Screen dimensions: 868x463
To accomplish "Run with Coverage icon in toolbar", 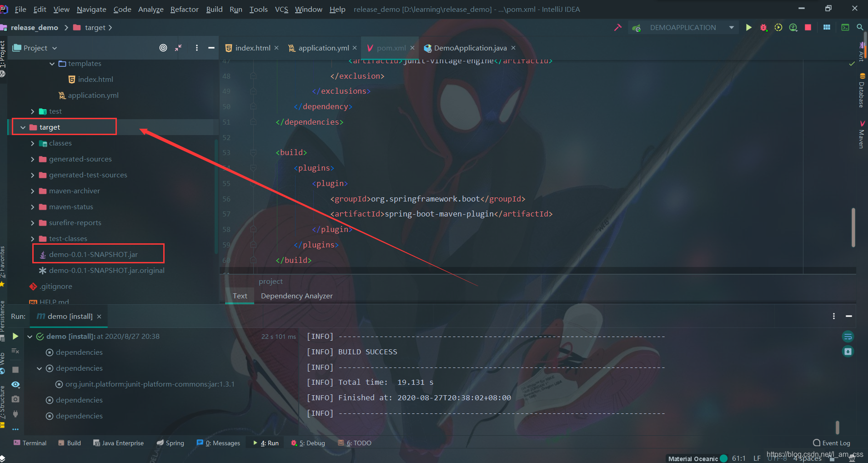I will [x=778, y=27].
